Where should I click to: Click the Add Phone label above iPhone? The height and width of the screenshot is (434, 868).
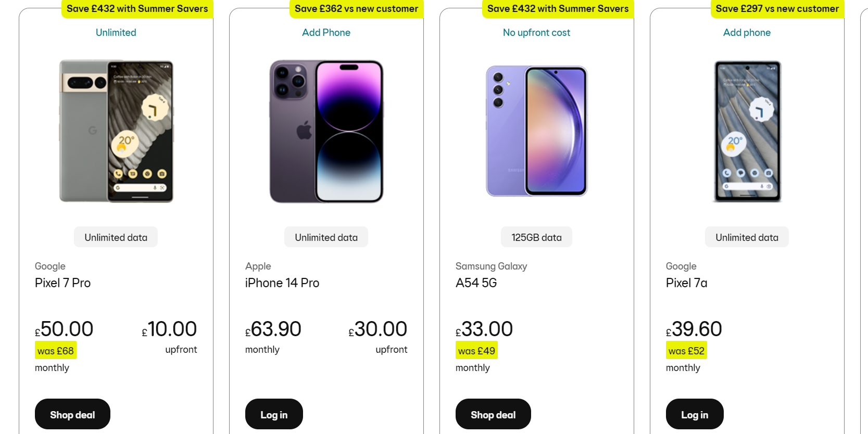[326, 32]
